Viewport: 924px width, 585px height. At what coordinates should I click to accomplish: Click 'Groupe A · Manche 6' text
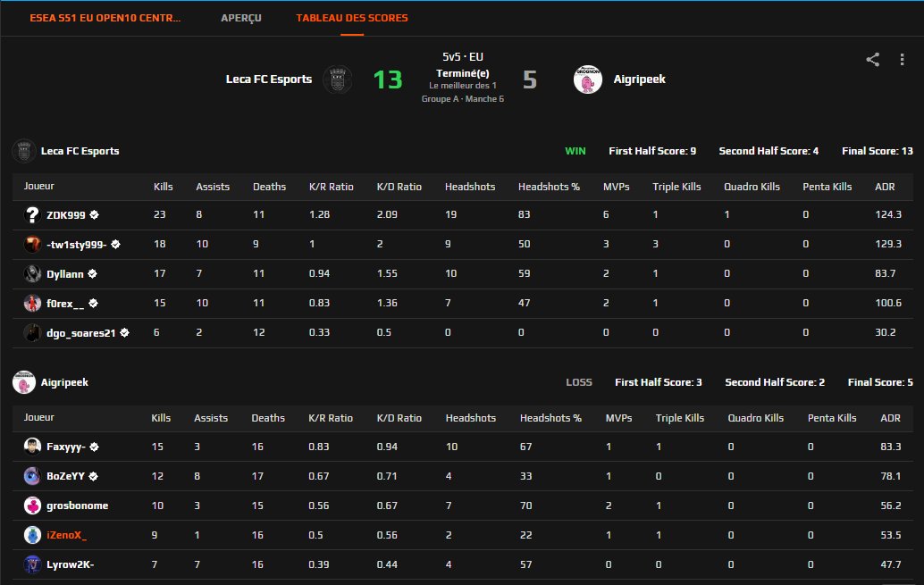(463, 99)
